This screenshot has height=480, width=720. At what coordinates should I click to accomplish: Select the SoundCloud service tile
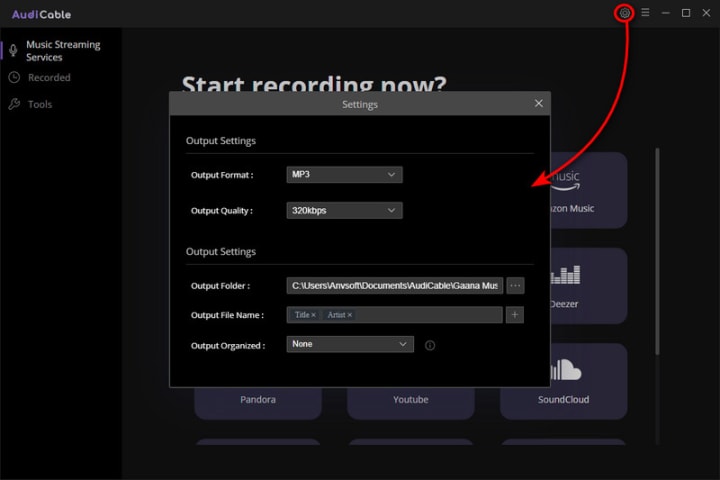pos(563,381)
